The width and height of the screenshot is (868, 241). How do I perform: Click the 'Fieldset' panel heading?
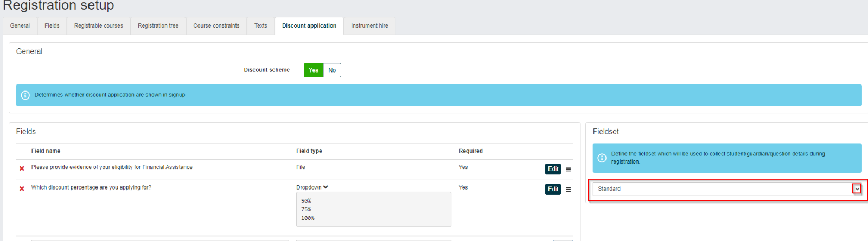point(605,132)
